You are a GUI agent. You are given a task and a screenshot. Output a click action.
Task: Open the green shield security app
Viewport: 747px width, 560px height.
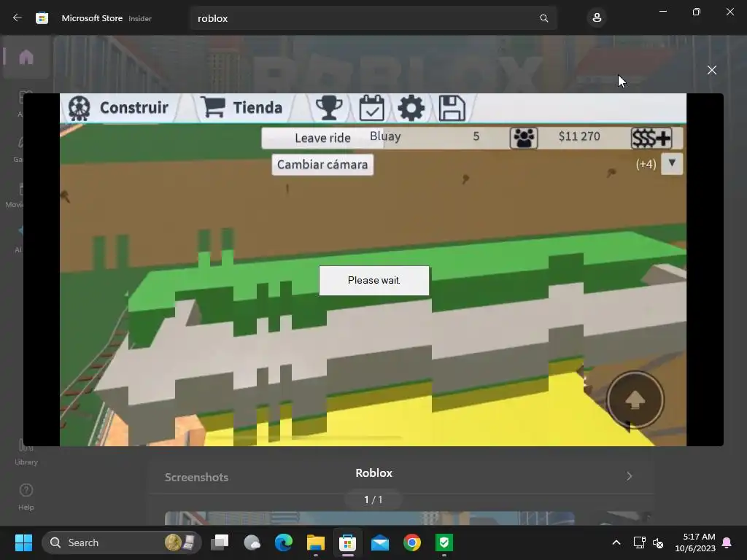coord(444,542)
